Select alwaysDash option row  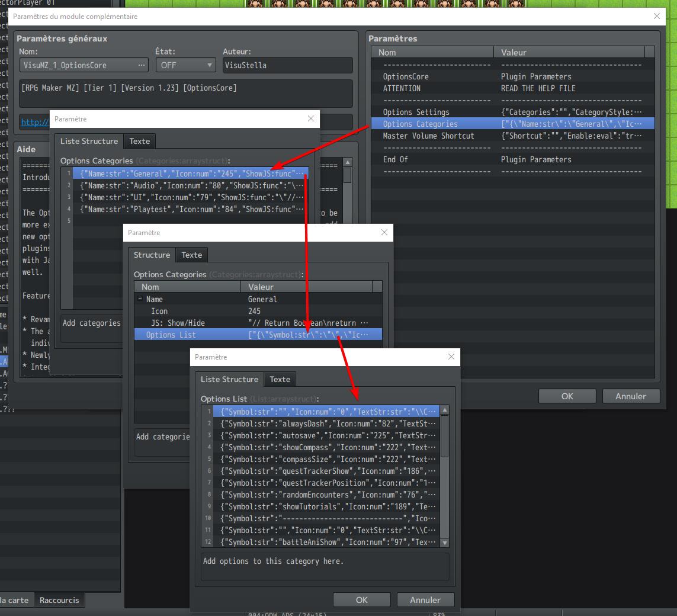[x=326, y=424]
